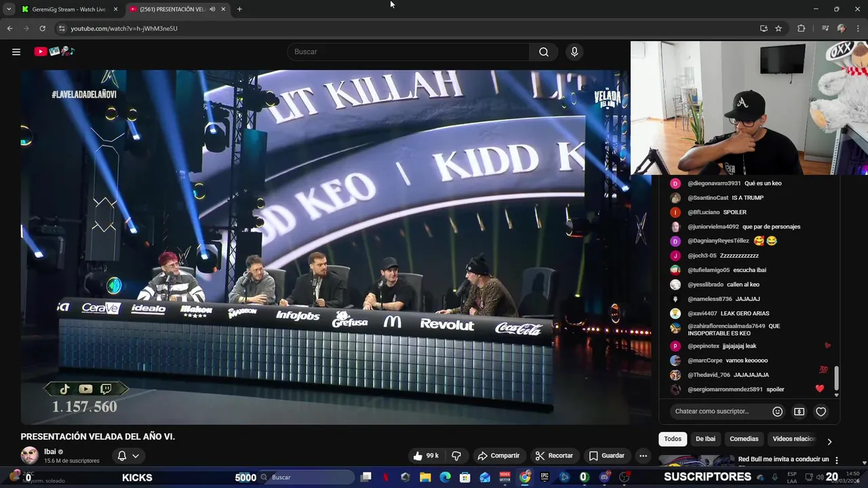Reload the YouTube page
868x488 pixels.
point(42,28)
